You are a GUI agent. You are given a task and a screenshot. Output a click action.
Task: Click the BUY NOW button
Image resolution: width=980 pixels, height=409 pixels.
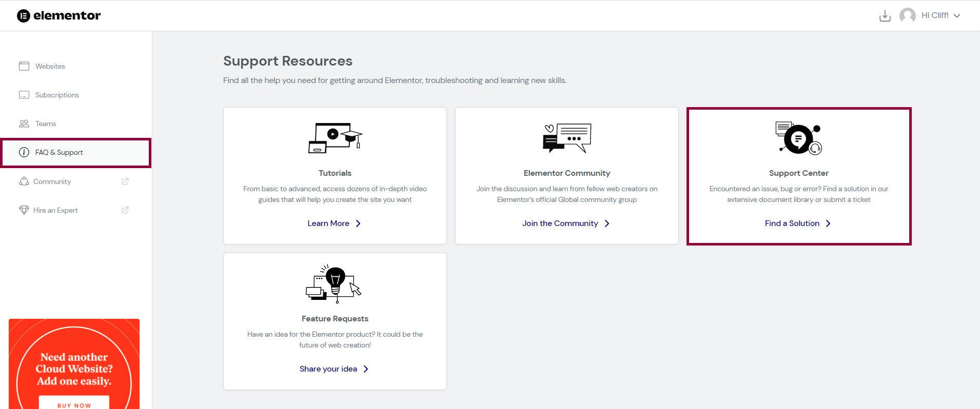pyautogui.click(x=74, y=403)
